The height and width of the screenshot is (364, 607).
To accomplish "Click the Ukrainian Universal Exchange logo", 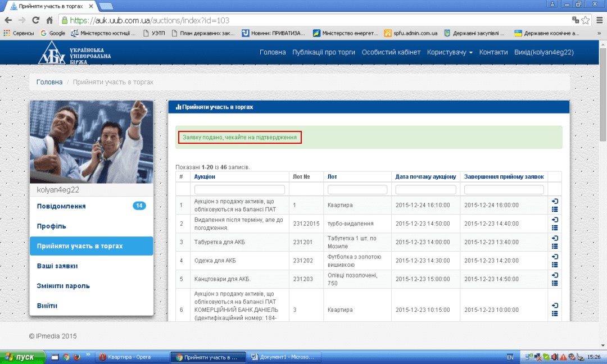I will pyautogui.click(x=75, y=52).
